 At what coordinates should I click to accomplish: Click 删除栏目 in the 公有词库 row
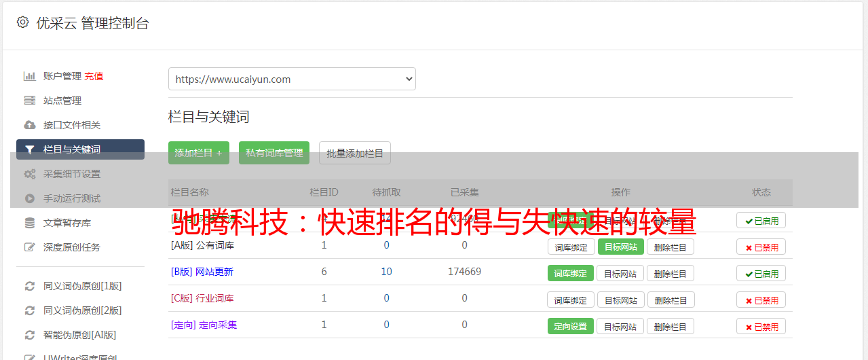pos(670,247)
